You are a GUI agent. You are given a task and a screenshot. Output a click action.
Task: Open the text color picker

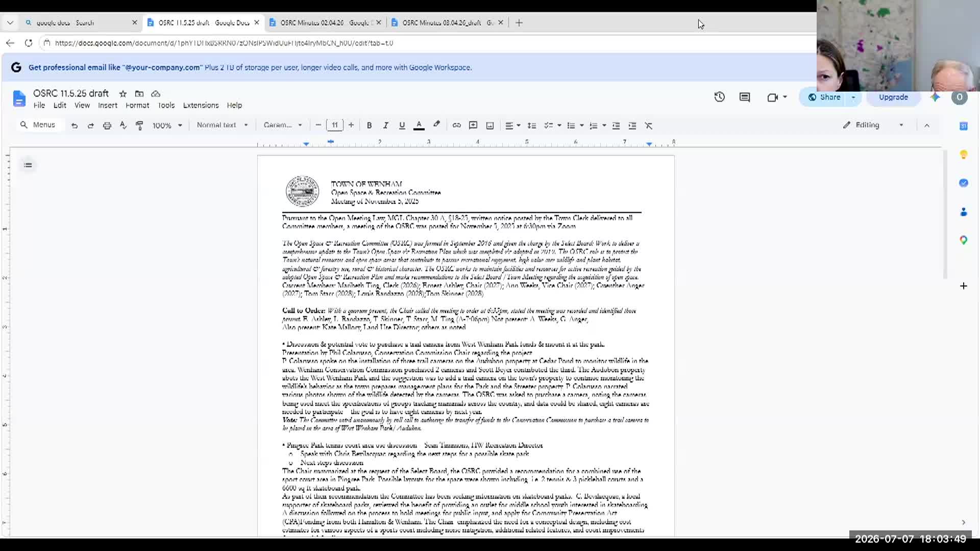click(419, 126)
